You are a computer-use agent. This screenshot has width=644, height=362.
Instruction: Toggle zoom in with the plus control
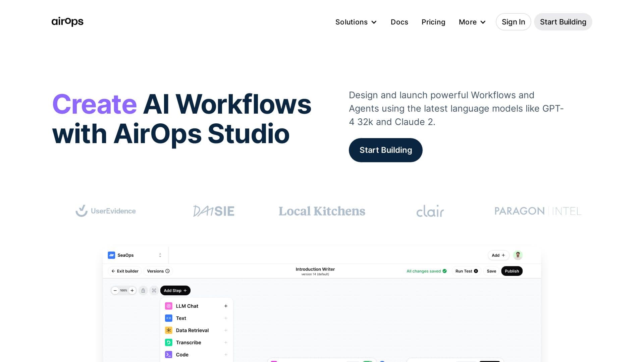pos(132,290)
